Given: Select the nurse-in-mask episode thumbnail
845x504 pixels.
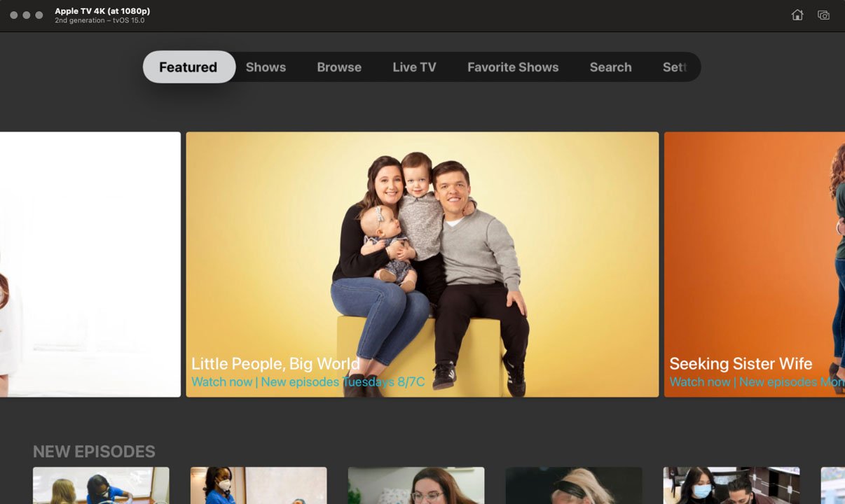Looking at the screenshot, I should (259, 485).
